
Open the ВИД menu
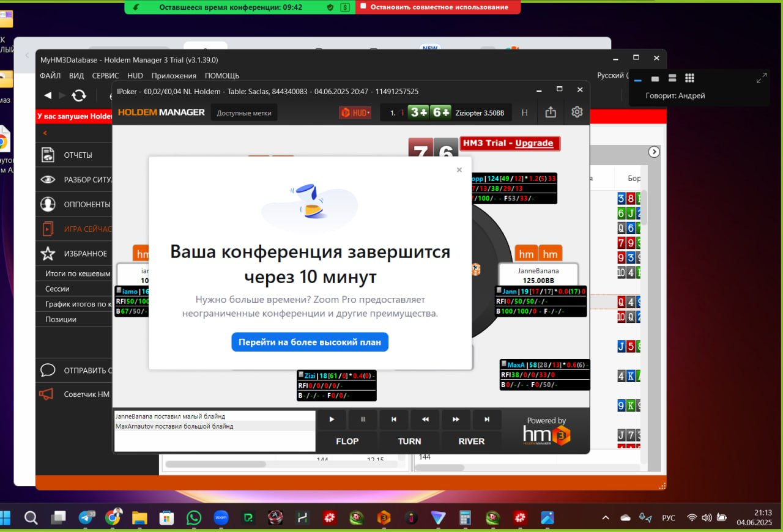[76, 76]
